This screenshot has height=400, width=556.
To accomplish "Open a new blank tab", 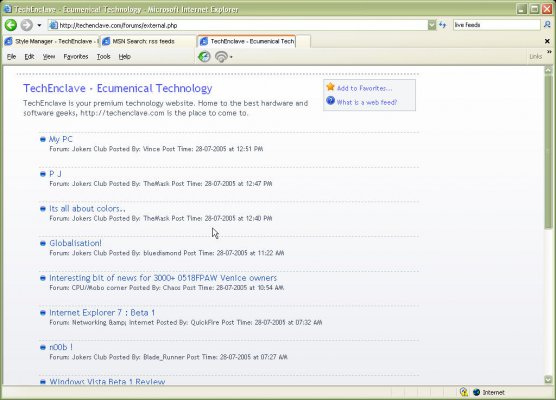I will tap(304, 41).
